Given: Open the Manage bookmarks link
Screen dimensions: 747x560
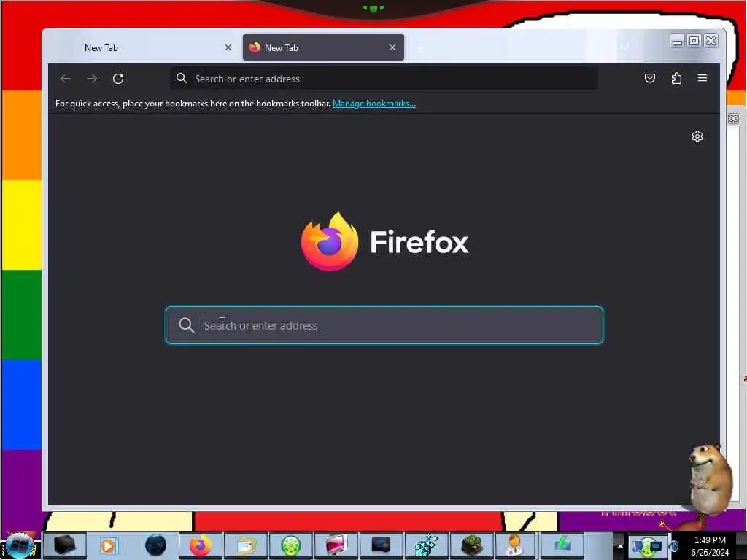Looking at the screenshot, I should click(374, 104).
